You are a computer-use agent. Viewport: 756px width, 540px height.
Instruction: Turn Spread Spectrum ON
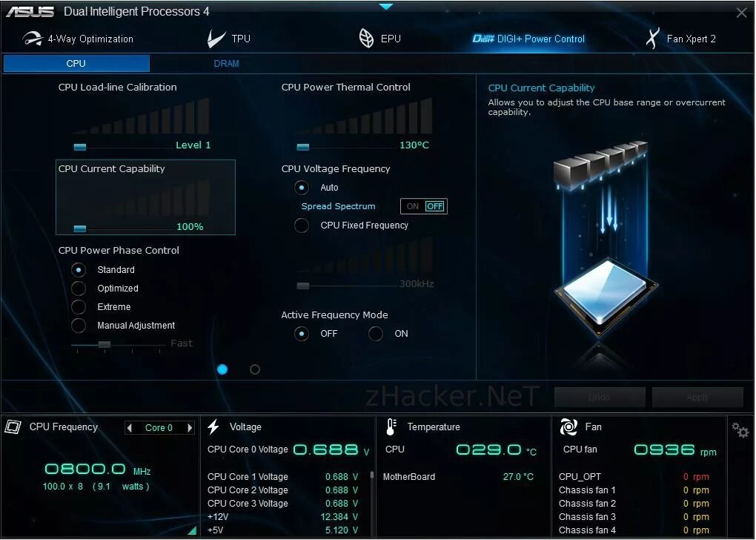[413, 206]
